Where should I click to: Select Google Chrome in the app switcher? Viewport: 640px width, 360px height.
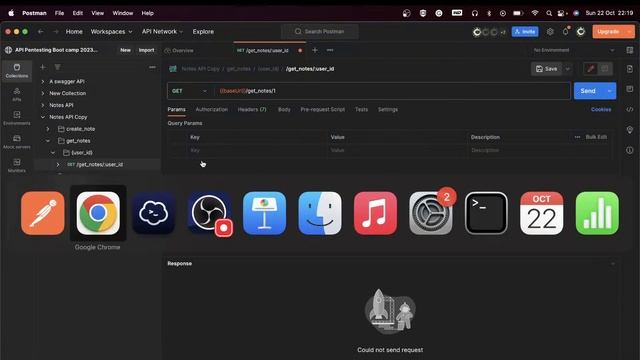click(98, 213)
